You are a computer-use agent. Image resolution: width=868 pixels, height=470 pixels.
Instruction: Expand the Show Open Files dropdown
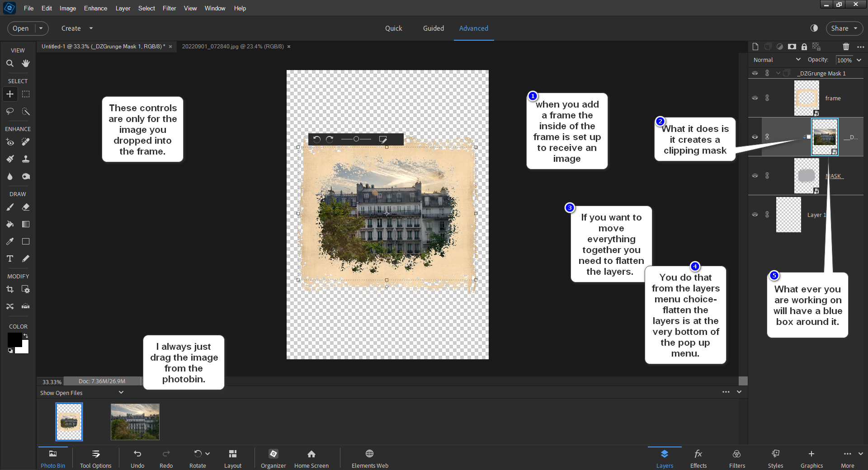point(121,393)
